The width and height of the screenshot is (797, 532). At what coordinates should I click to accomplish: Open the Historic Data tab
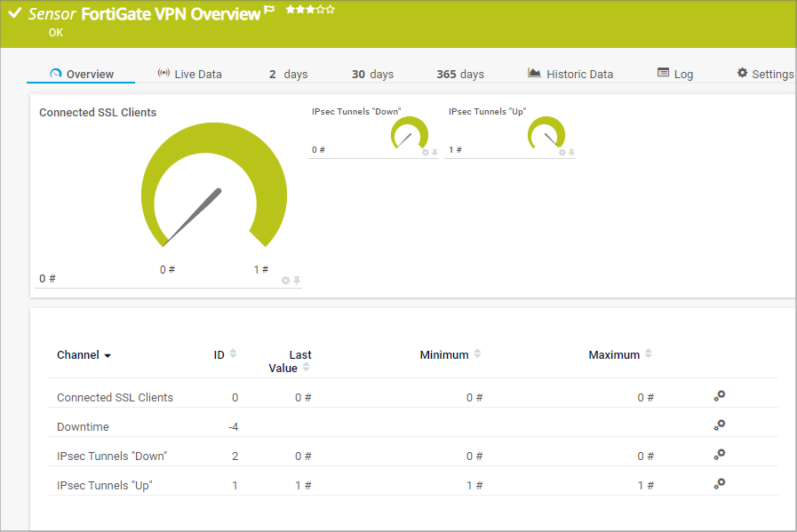point(570,74)
